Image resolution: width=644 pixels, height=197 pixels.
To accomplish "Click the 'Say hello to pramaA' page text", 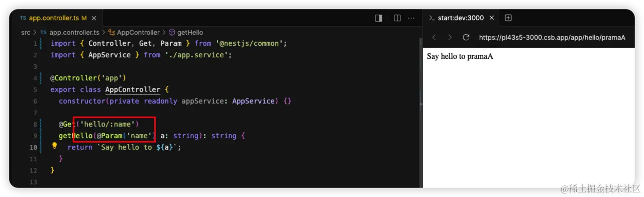I will click(460, 56).
